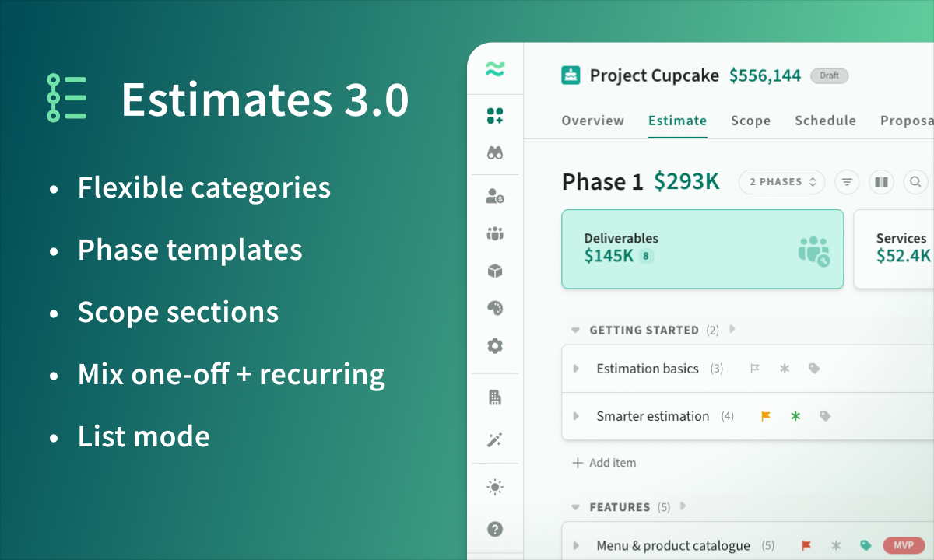Viewport: 934px width, 560px height.
Task: Open the team members sidebar icon
Action: click(x=495, y=233)
